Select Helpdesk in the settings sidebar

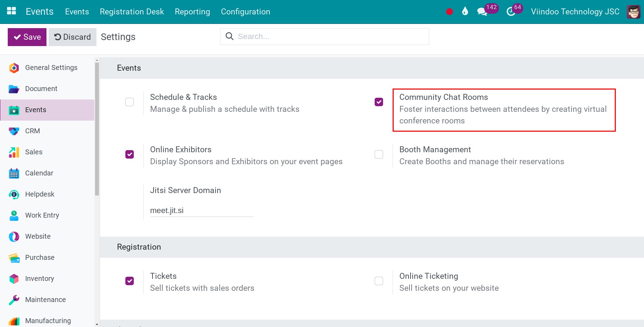coord(47,194)
